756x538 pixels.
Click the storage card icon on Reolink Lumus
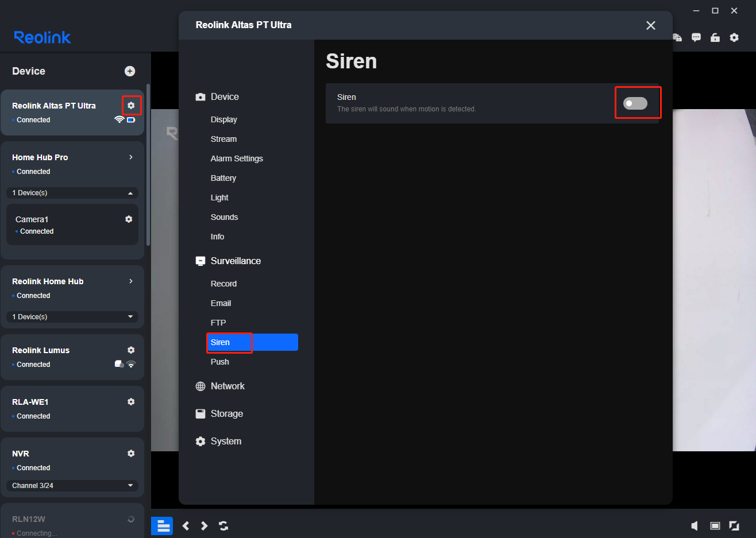[119, 364]
